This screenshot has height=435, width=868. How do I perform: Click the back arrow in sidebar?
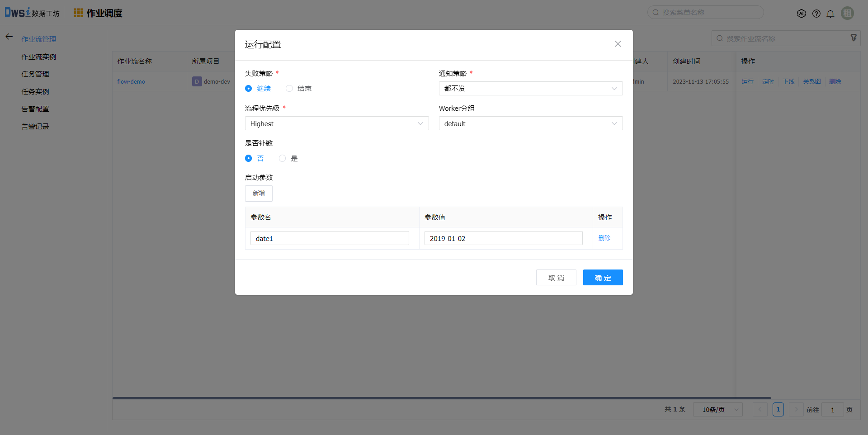(x=9, y=37)
